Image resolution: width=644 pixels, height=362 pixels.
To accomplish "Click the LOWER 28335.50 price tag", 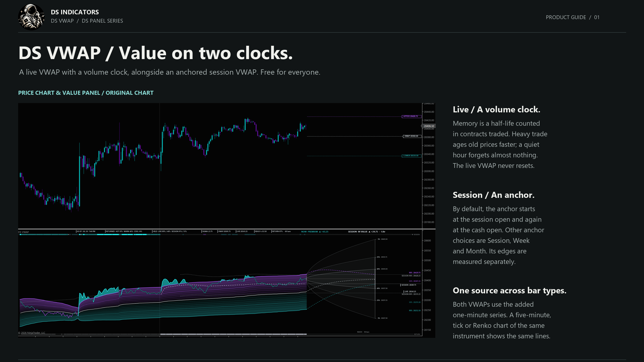I will [411, 156].
